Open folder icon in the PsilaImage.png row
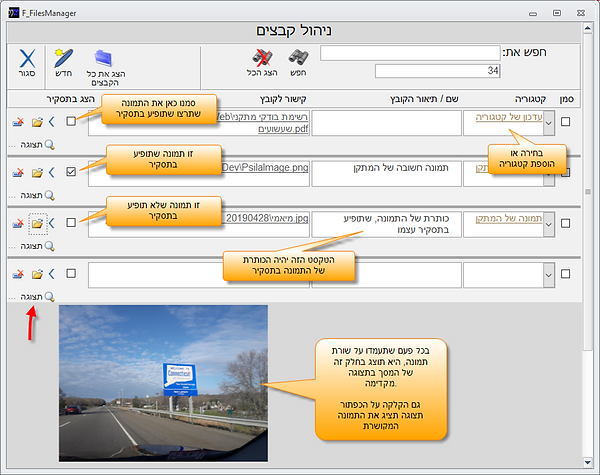Screen dimensions: 600x475 (x=37, y=173)
